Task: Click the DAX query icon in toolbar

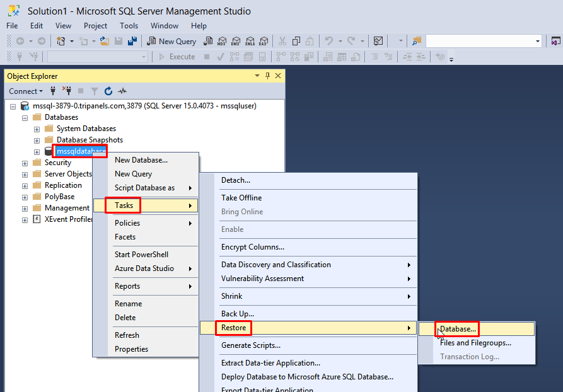Action: [x=264, y=41]
